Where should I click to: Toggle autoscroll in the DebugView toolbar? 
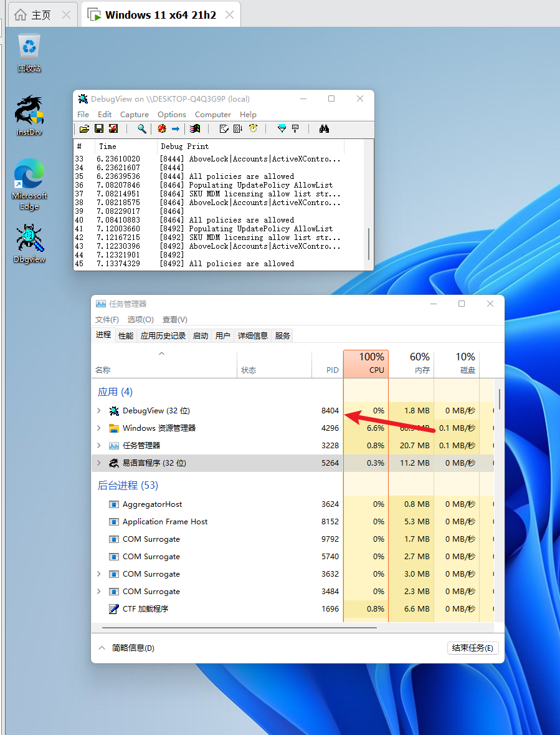click(237, 129)
